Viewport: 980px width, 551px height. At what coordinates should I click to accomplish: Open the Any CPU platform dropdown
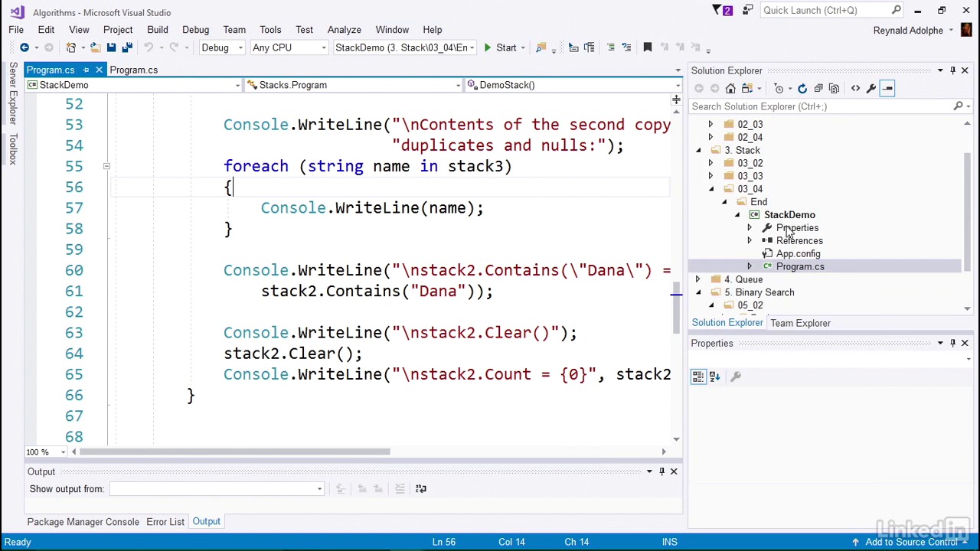pos(289,47)
